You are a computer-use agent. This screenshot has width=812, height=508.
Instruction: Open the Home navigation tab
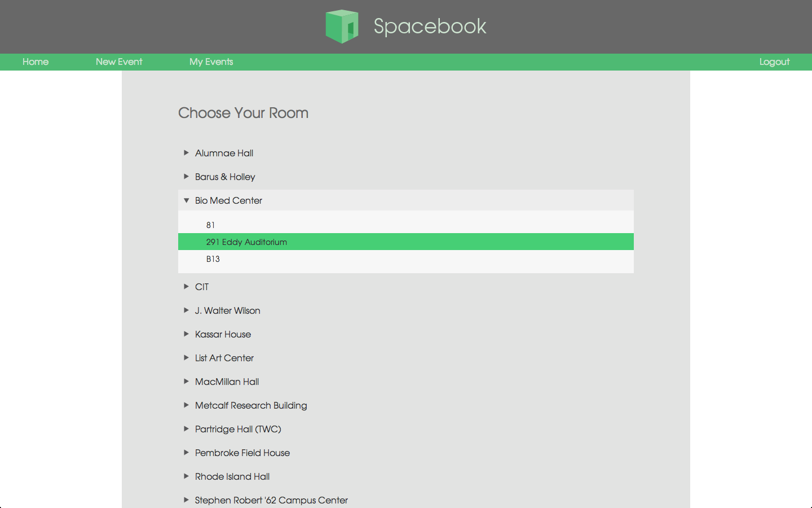[36, 62]
